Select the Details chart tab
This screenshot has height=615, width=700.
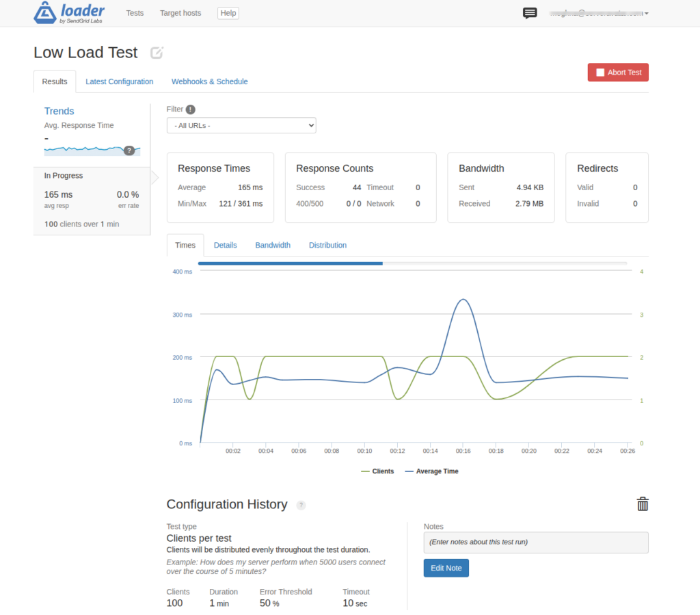[x=225, y=245]
